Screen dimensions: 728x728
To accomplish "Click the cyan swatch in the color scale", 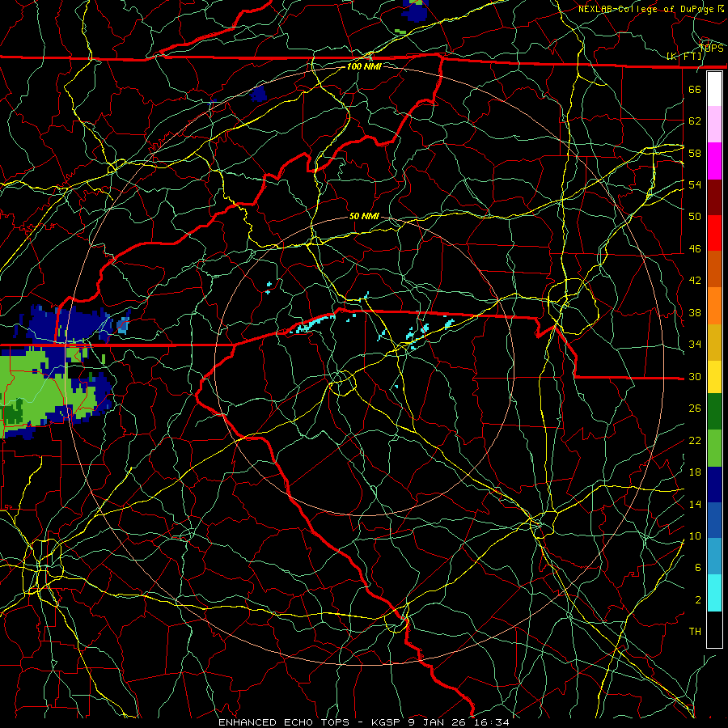I will tap(714, 593).
